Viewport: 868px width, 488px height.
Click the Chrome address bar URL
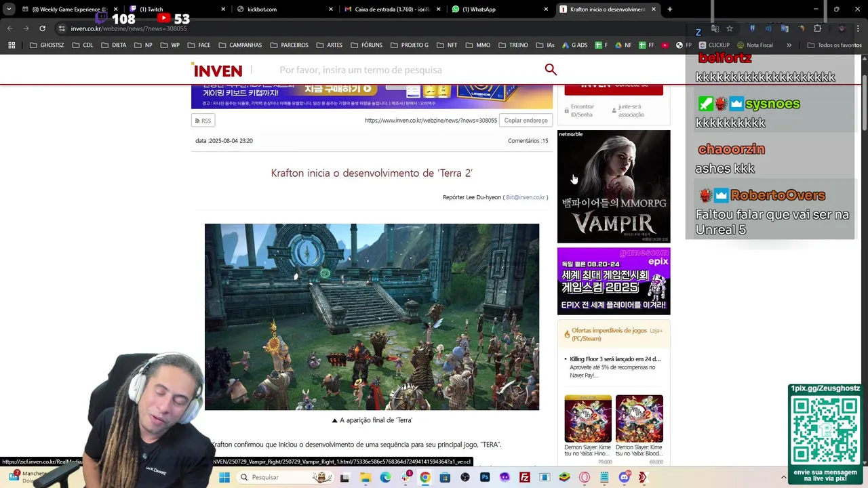pyautogui.click(x=129, y=28)
